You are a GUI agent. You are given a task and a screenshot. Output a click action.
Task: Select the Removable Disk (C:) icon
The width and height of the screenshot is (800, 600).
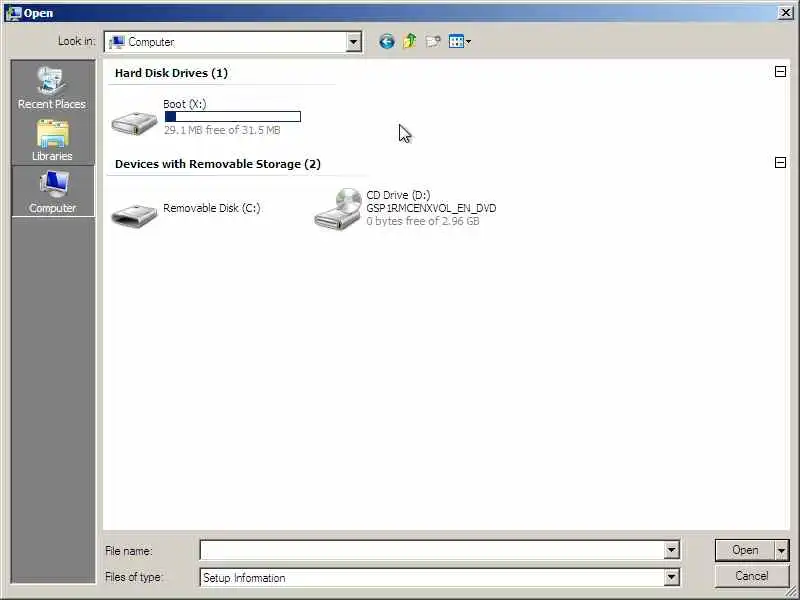[x=135, y=215]
